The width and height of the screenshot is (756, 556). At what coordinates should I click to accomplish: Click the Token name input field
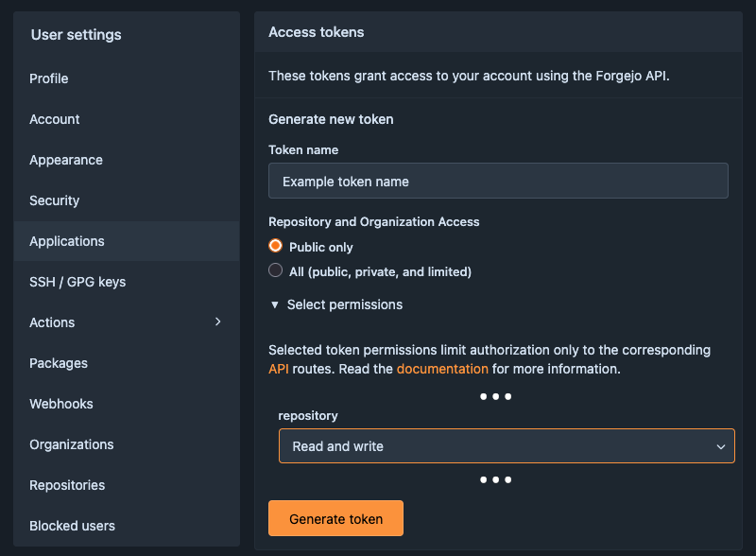tap(498, 180)
